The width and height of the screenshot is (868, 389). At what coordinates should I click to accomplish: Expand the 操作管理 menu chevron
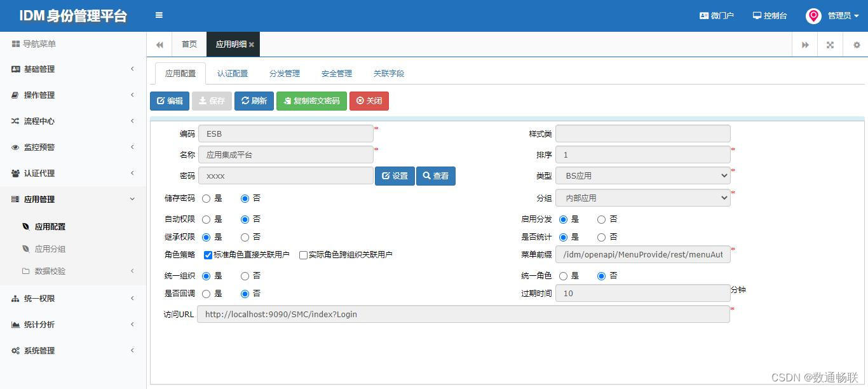tap(132, 95)
